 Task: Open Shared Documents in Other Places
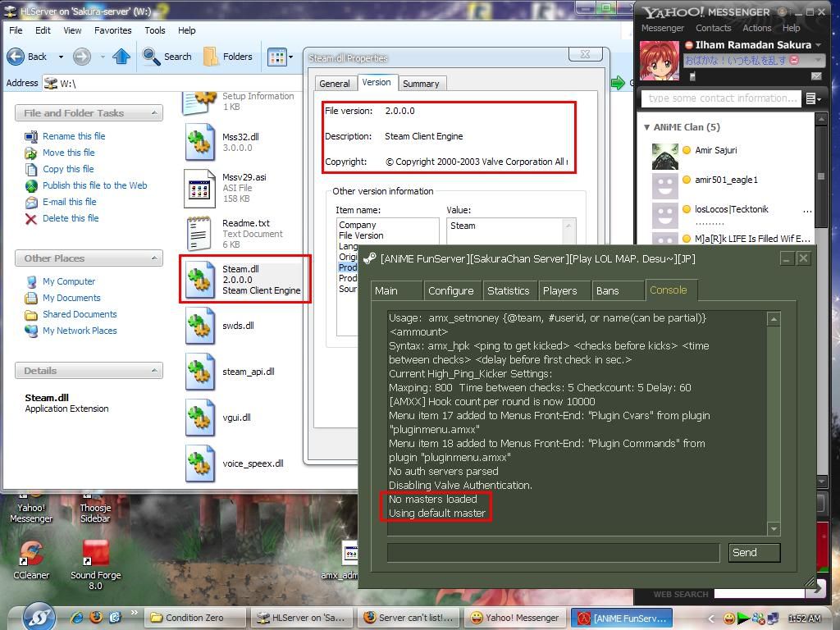pyautogui.click(x=80, y=314)
